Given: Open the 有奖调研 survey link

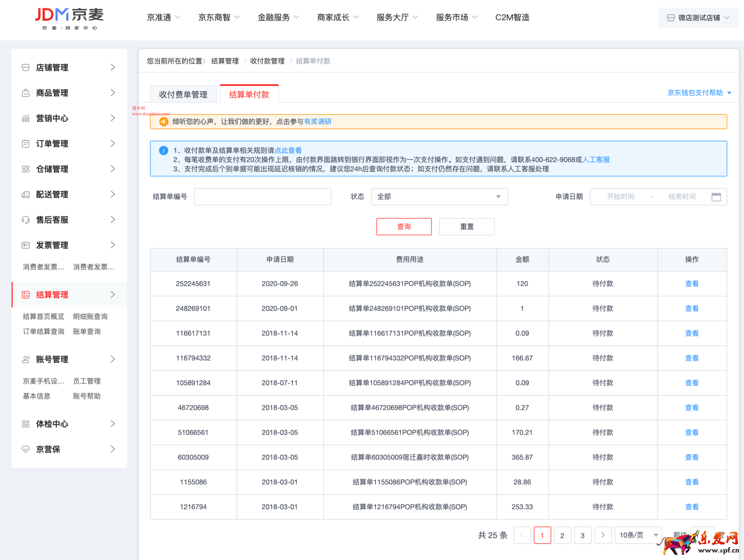Looking at the screenshot, I should pyautogui.click(x=318, y=121).
